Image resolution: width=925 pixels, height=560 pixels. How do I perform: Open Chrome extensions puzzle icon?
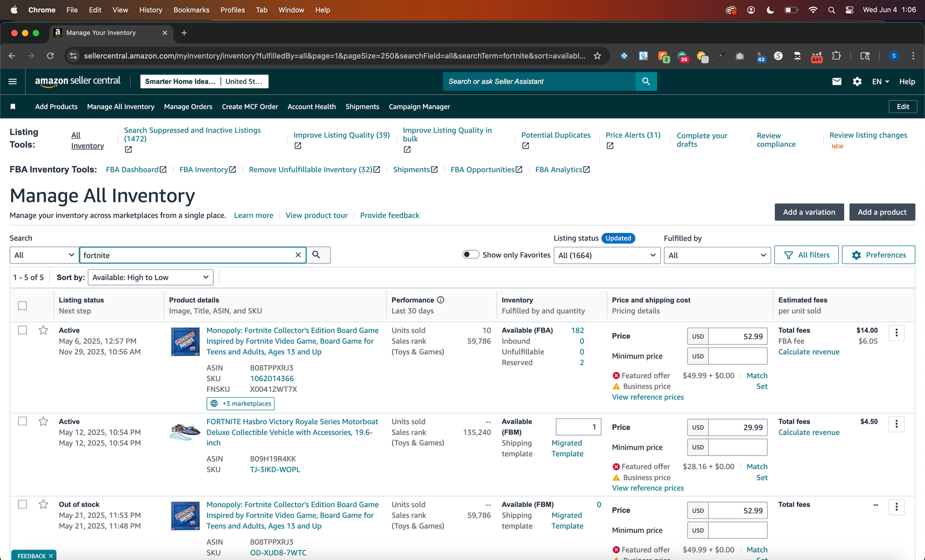(x=836, y=56)
